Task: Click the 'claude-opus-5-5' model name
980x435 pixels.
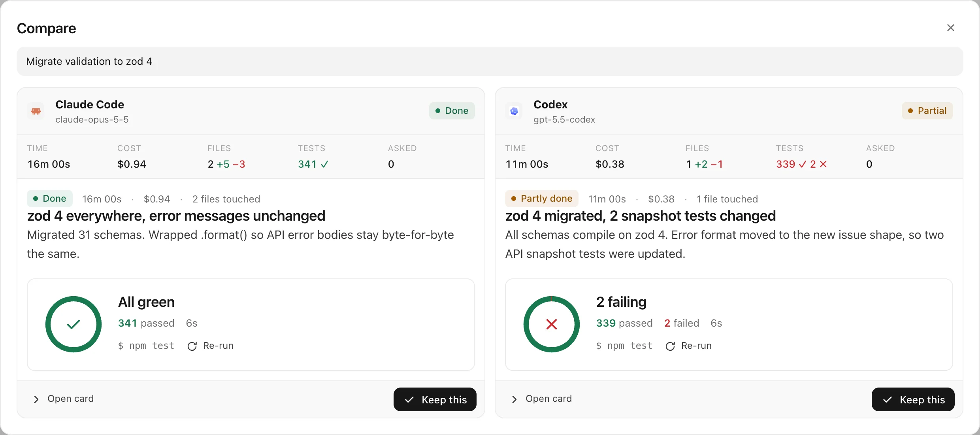Action: point(92,119)
